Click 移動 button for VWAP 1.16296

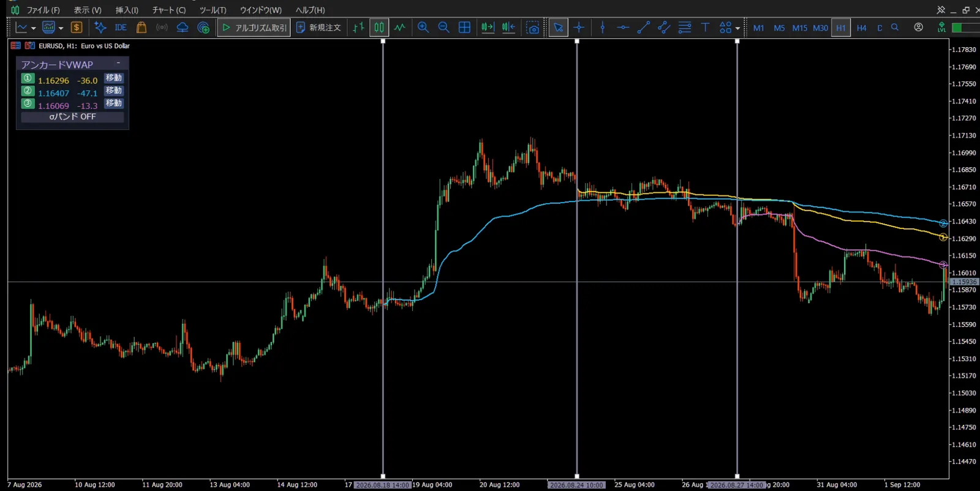(114, 78)
